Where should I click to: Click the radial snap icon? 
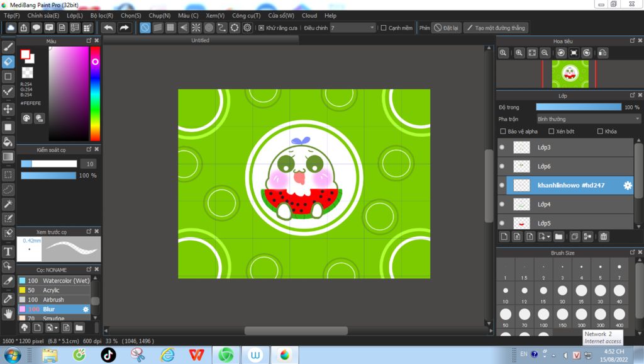coord(196,28)
